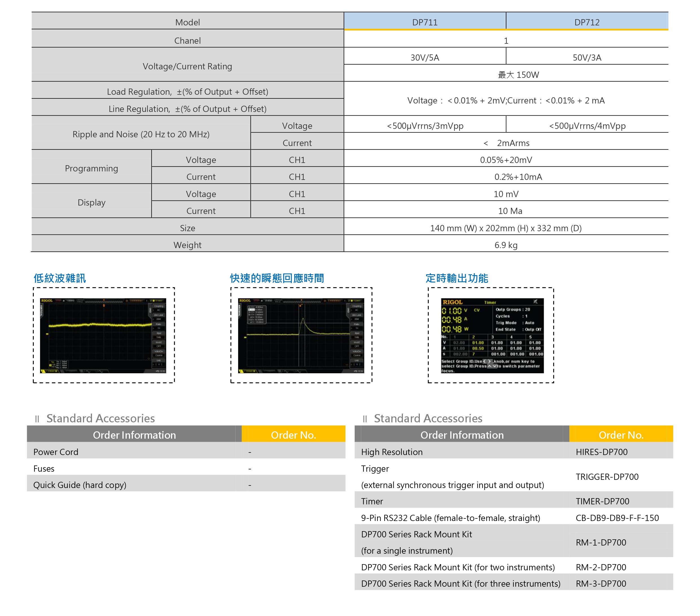Click the Voltage/Current Rating label

coord(187,66)
